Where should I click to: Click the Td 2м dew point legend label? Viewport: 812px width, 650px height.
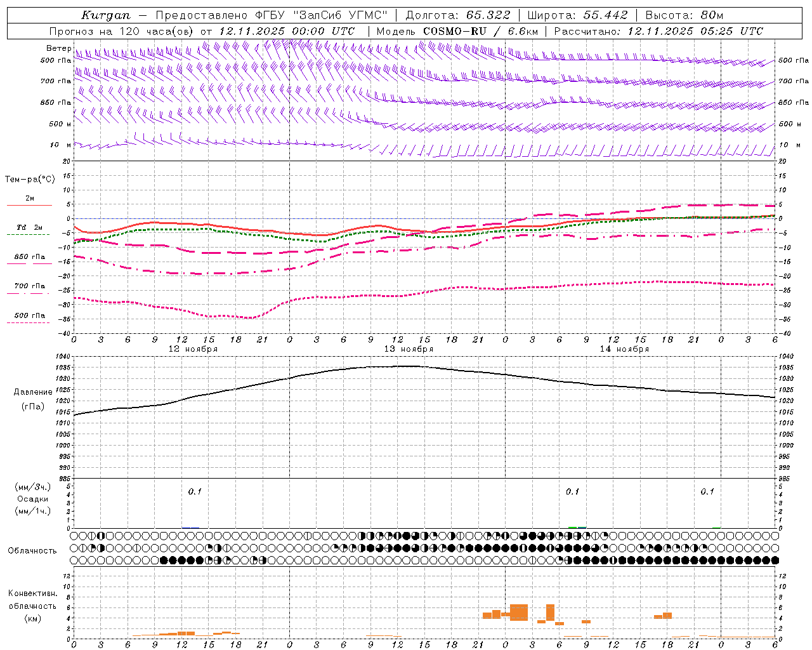pyautogui.click(x=29, y=227)
